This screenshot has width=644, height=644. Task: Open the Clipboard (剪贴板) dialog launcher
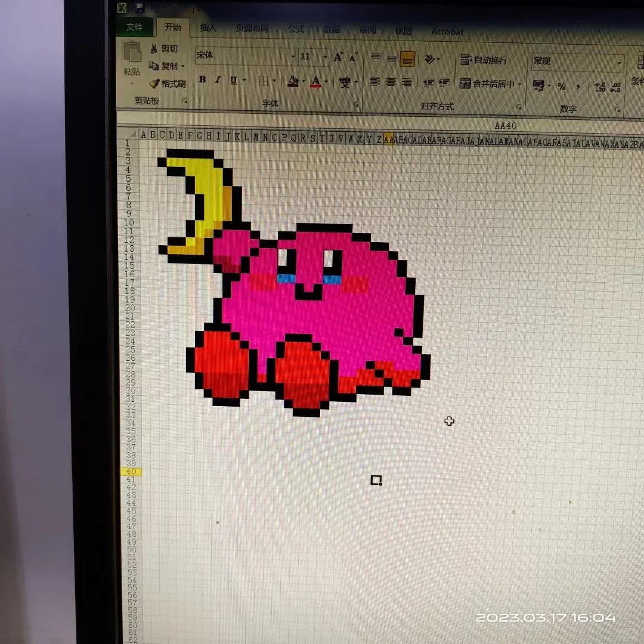(x=185, y=101)
